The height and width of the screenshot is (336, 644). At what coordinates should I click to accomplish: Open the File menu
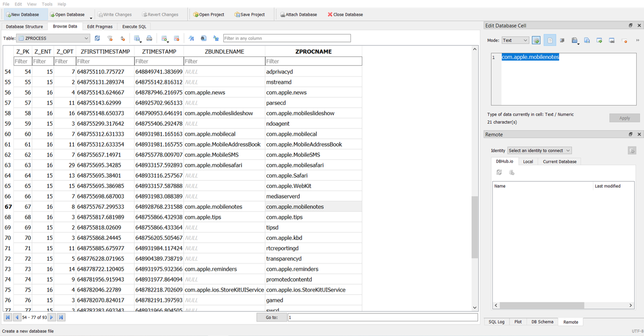tap(6, 4)
